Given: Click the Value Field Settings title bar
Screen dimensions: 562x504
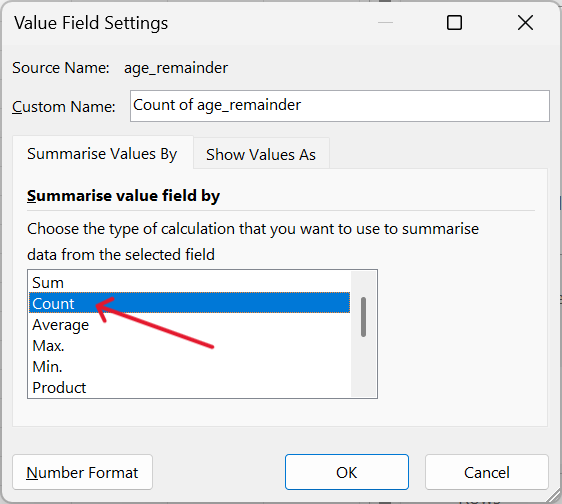Looking at the screenshot, I should [91, 23].
